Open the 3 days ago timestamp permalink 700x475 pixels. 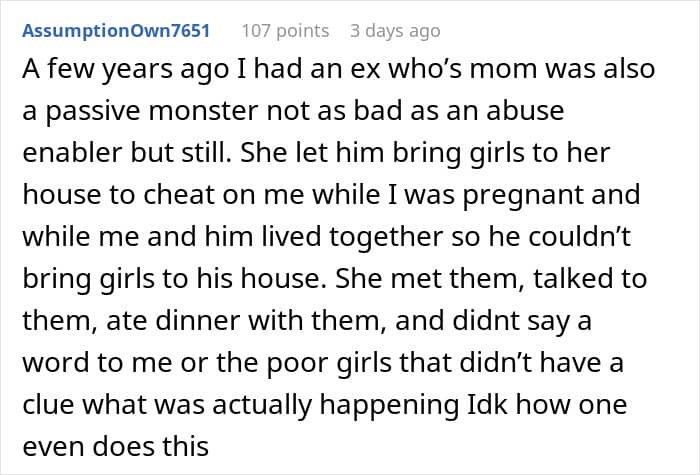pyautogui.click(x=395, y=31)
